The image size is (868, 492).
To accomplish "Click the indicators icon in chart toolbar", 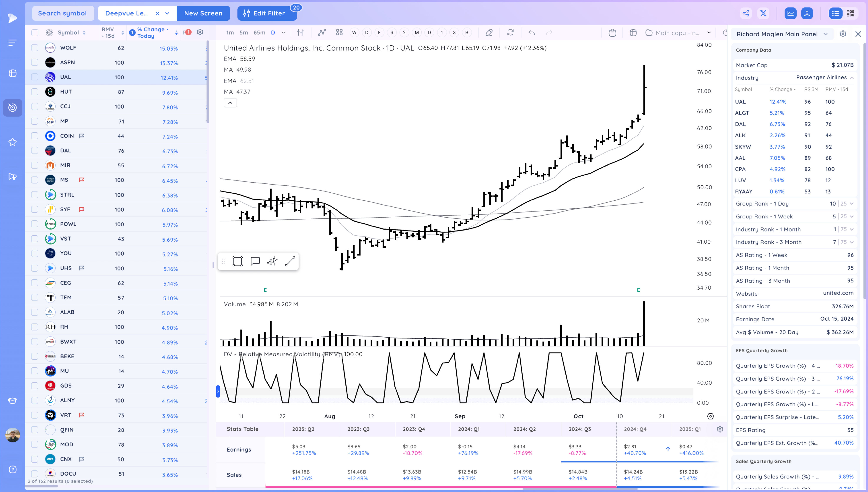I will (322, 32).
